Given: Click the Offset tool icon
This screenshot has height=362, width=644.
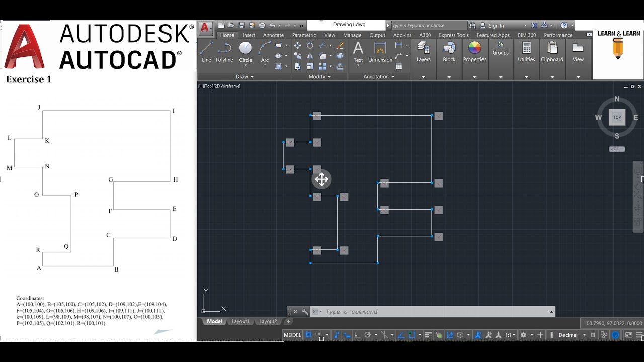Looking at the screenshot, I should coord(340,66).
